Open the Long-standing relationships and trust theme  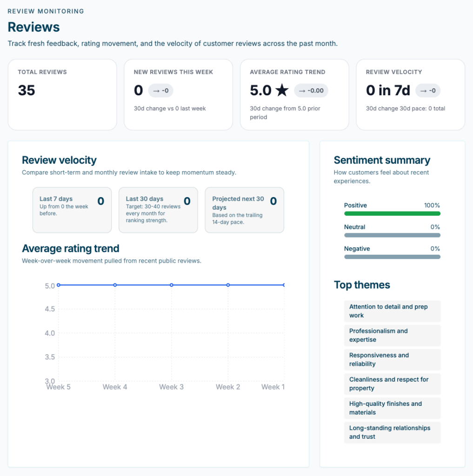[392, 432]
